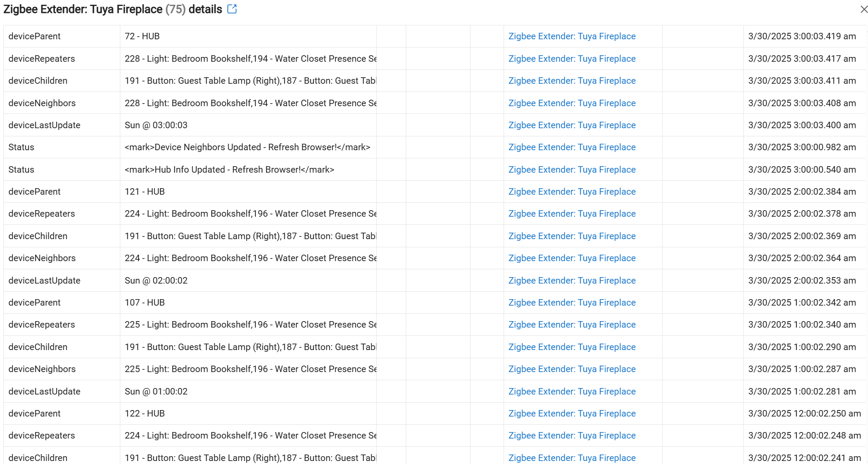Click "Sun @ 02:00:02" deviceLastUpdate value

click(156, 281)
